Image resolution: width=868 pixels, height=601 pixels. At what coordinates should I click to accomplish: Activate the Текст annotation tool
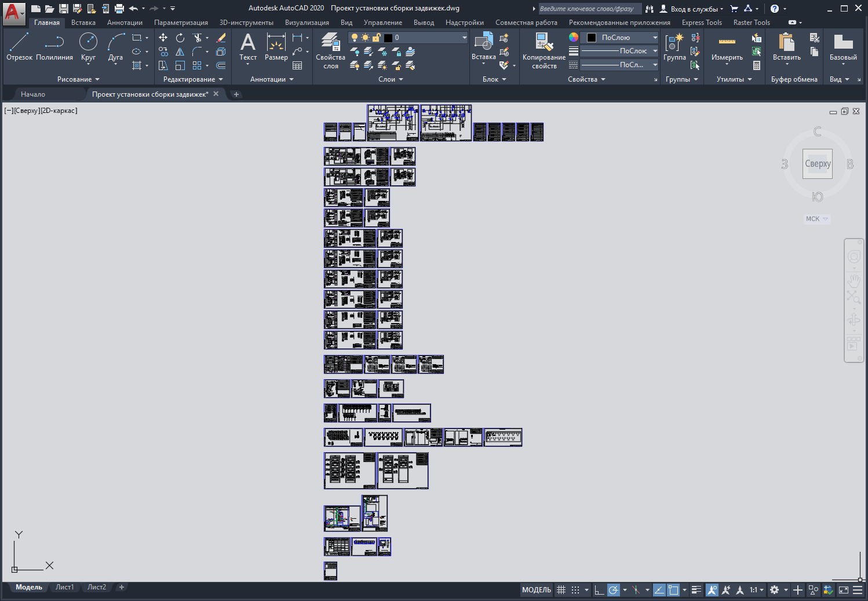(248, 46)
